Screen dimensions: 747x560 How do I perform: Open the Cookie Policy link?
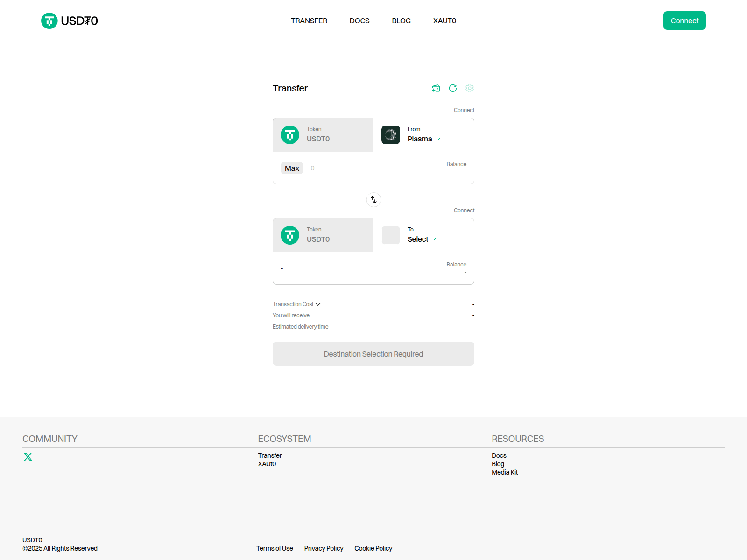pos(373,548)
